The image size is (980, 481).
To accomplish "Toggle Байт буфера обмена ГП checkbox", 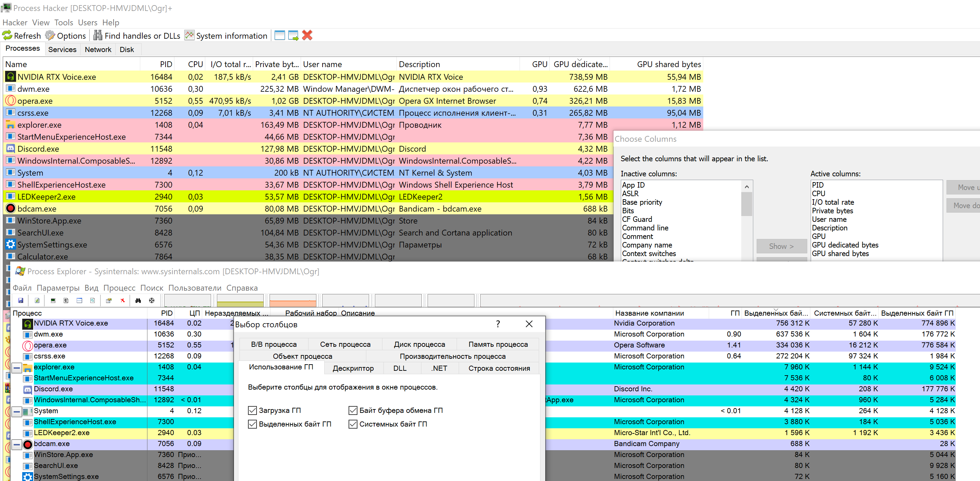I will pyautogui.click(x=353, y=410).
